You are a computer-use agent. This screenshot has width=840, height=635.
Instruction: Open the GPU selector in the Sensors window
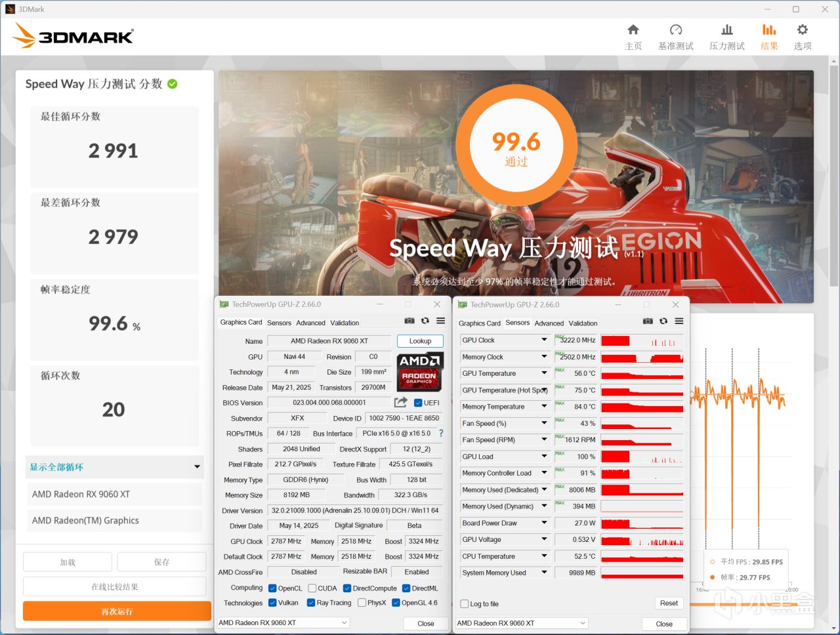[522, 623]
